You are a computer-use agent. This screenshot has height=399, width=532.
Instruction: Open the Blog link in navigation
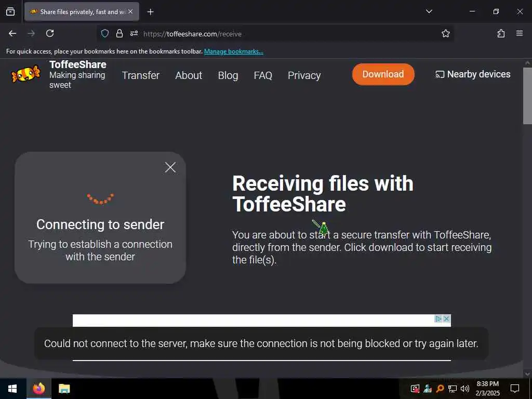coord(228,75)
